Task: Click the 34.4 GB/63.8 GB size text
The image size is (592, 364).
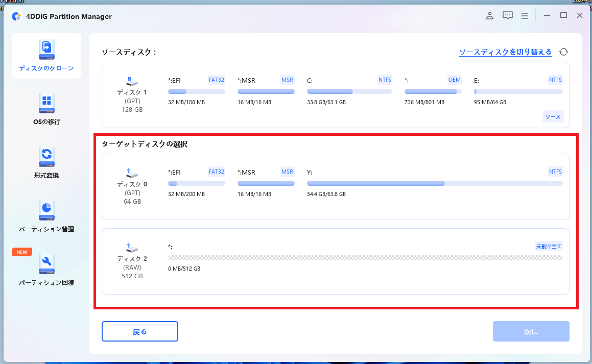Action: tap(326, 195)
